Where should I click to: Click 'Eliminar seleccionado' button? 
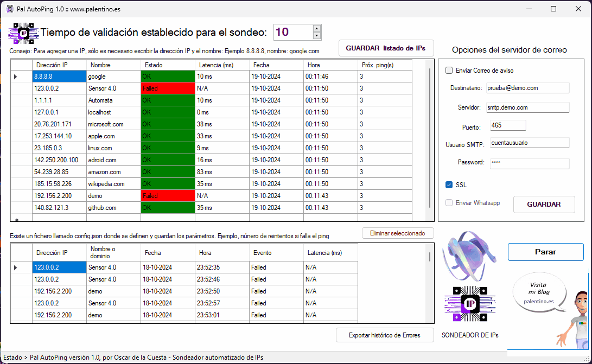point(398,233)
